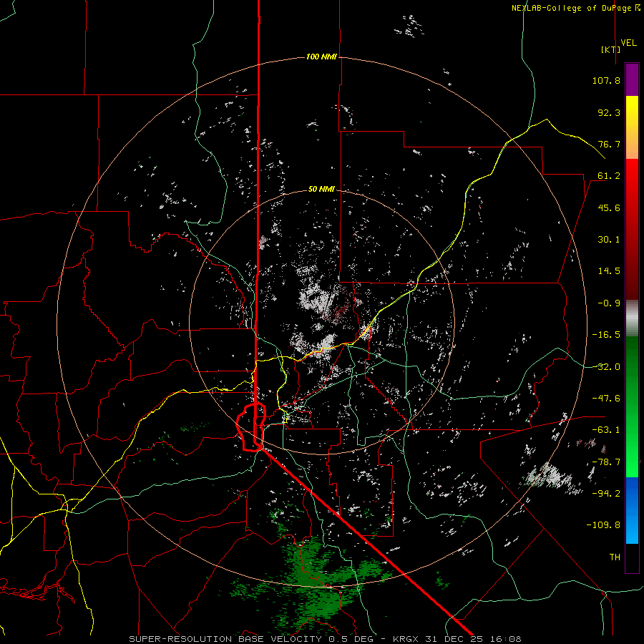Click the 30.1 velocity scale value

(x=609, y=240)
